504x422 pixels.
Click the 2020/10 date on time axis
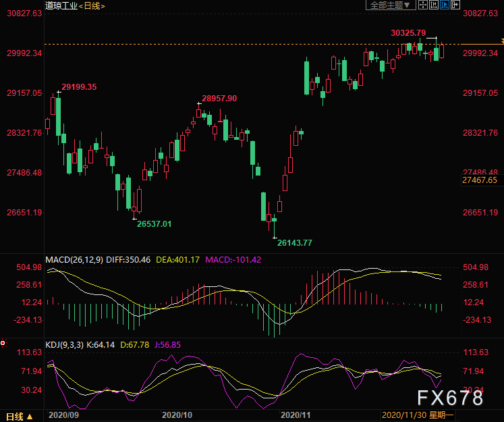[178, 415]
